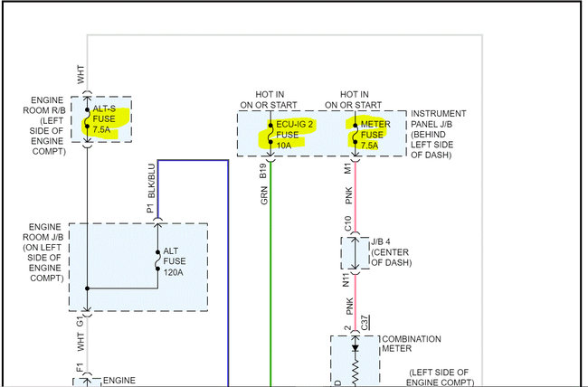Viewport: 588px width, 387px height.
Task: Click the N11 connector label
Action: tap(346, 279)
